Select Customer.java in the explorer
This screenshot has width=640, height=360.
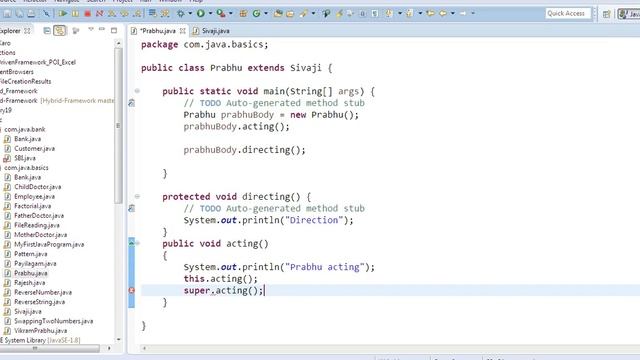(34, 149)
